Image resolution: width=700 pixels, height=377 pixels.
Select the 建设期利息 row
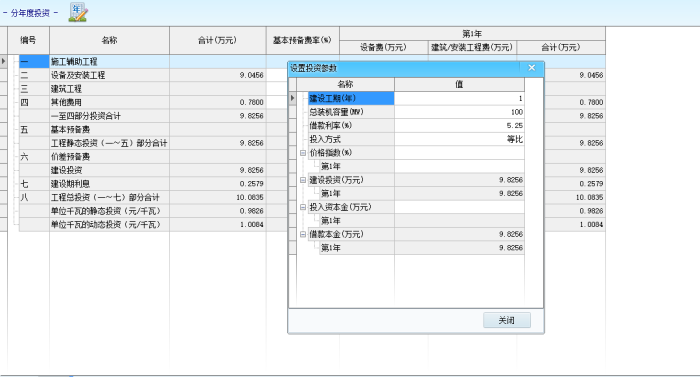(109, 184)
